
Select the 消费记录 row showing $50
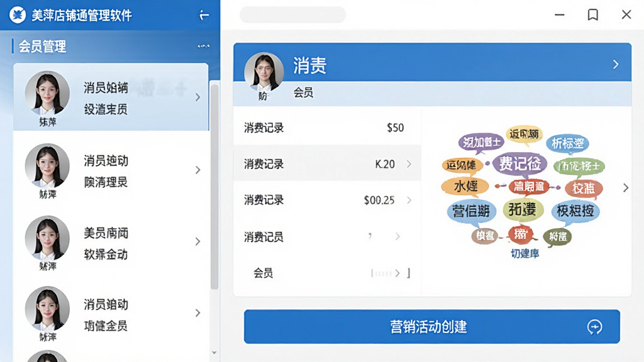pos(327,127)
